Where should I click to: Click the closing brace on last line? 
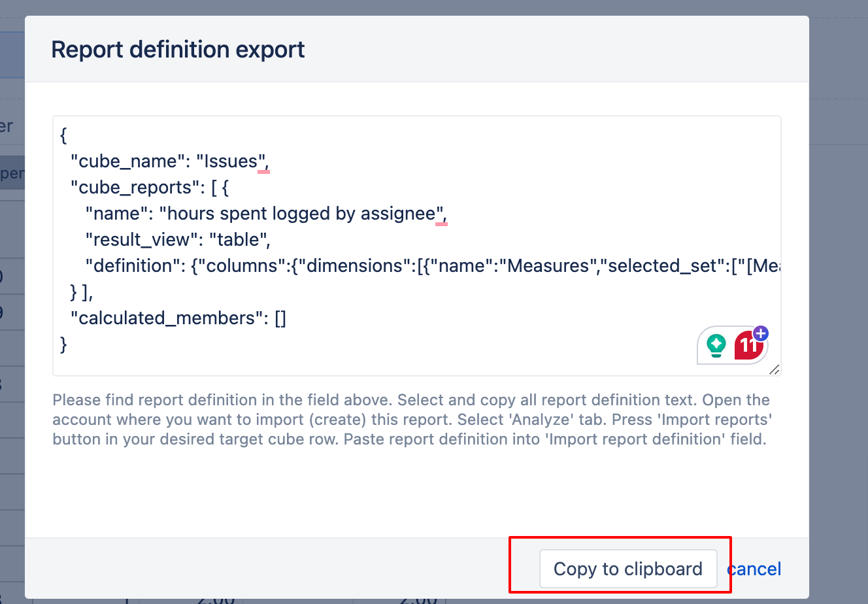point(63,344)
